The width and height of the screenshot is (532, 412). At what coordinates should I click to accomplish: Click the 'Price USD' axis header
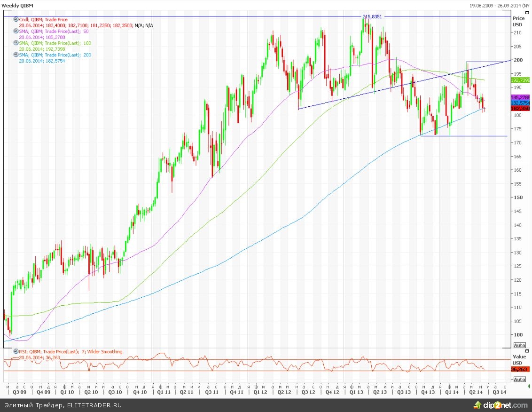(518, 21)
